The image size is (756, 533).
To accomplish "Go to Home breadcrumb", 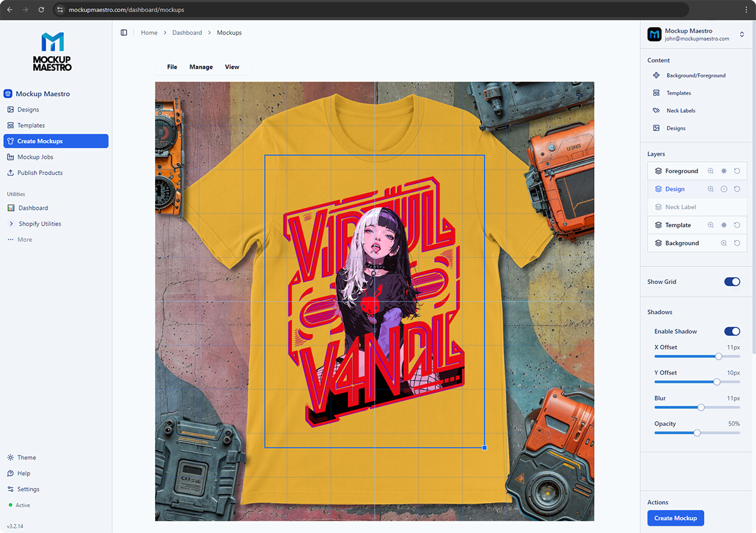I will pyautogui.click(x=149, y=33).
